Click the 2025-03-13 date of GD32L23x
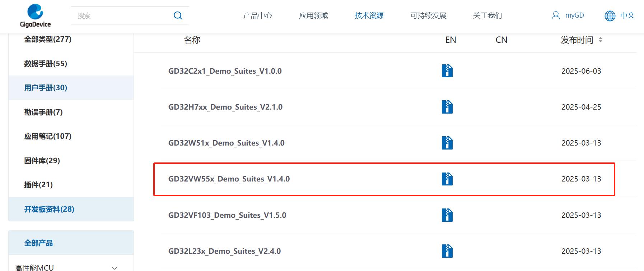The height and width of the screenshot is (271, 644). click(x=581, y=251)
